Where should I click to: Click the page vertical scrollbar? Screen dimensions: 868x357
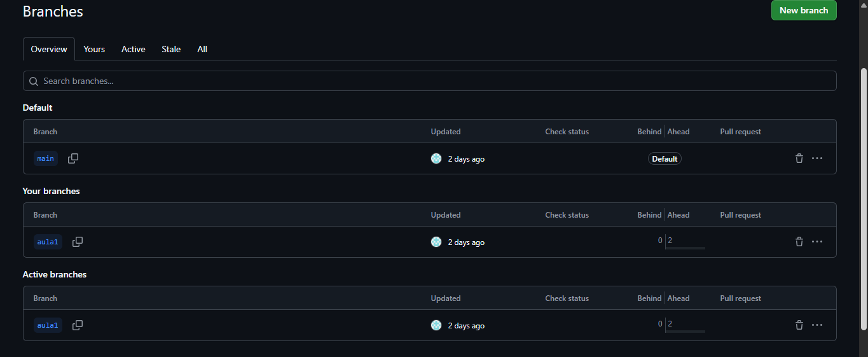[863, 191]
